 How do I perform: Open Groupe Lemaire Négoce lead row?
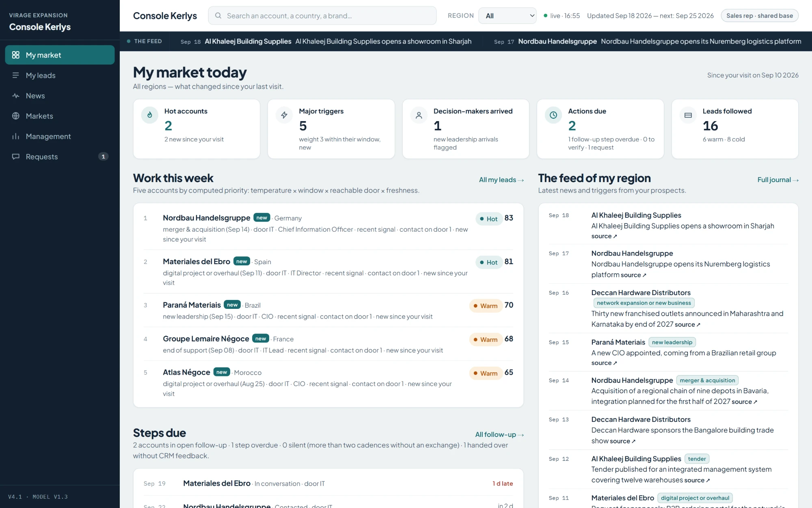[328, 344]
